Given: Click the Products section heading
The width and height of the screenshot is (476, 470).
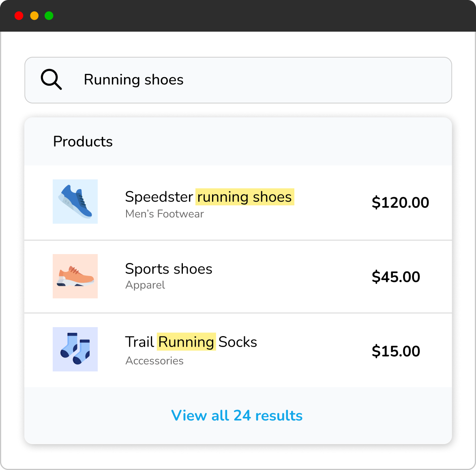Looking at the screenshot, I should (x=83, y=142).
